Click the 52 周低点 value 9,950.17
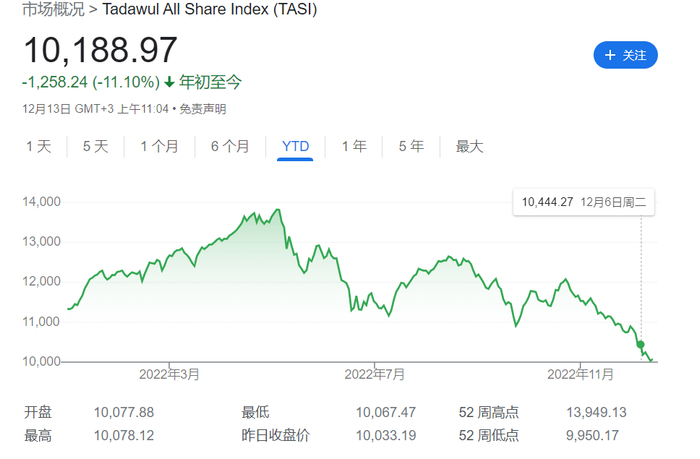 592,435
